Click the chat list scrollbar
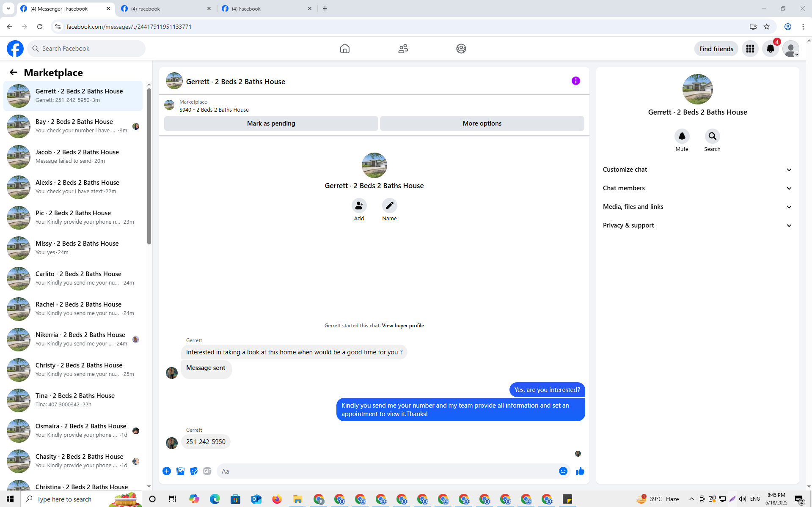The height and width of the screenshot is (507, 812). (x=149, y=166)
